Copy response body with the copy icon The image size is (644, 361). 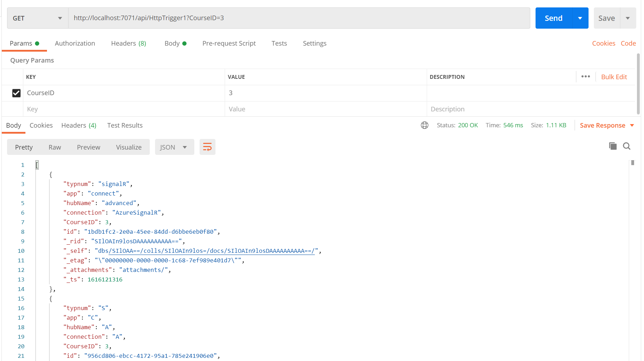(x=613, y=146)
